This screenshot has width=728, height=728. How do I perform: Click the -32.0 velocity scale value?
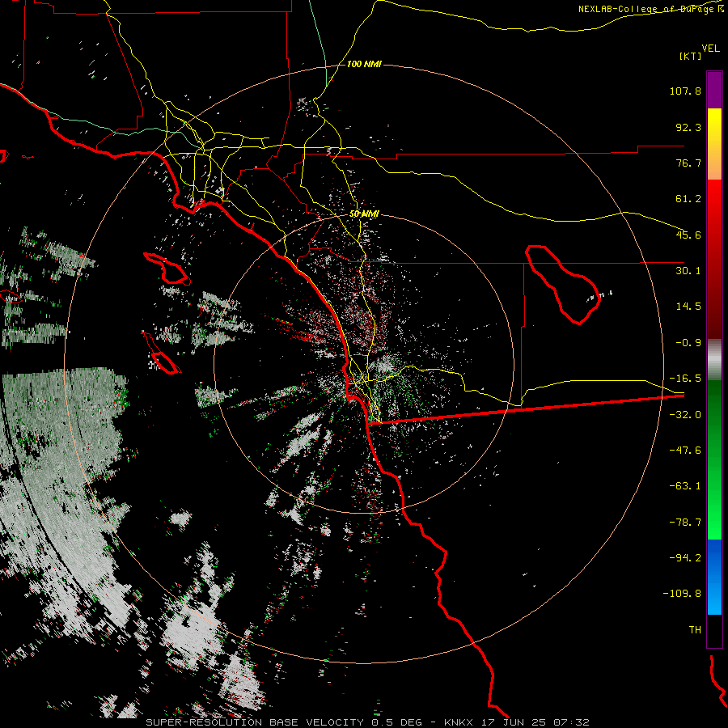(685, 415)
